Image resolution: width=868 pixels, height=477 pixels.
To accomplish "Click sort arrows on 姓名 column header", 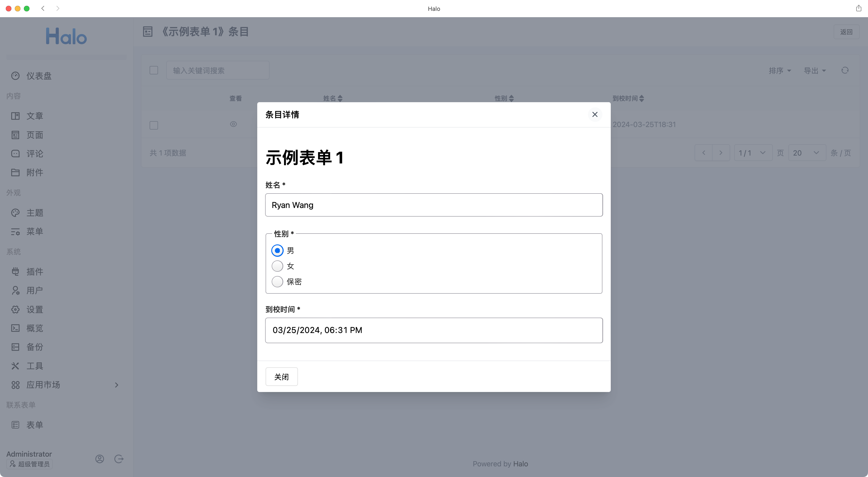I will click(340, 98).
